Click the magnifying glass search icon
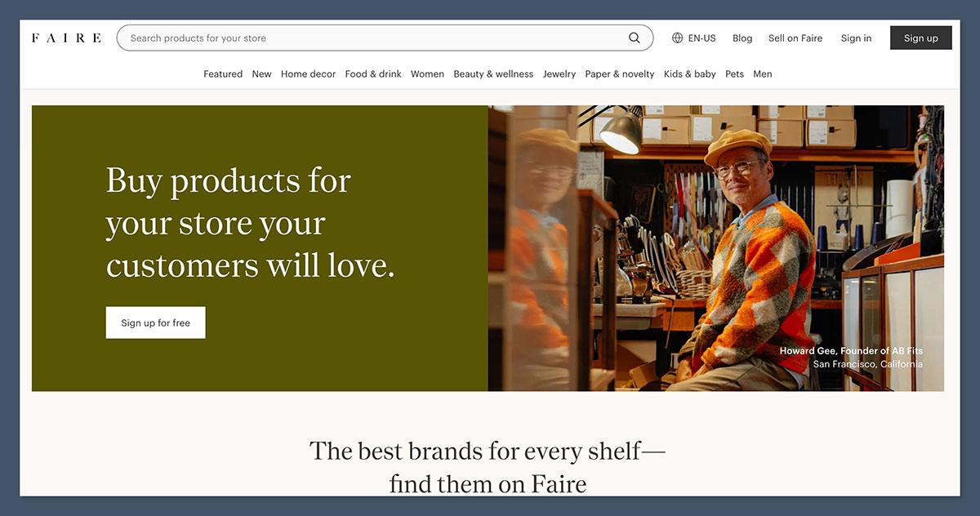Image resolution: width=980 pixels, height=516 pixels. [x=635, y=38]
